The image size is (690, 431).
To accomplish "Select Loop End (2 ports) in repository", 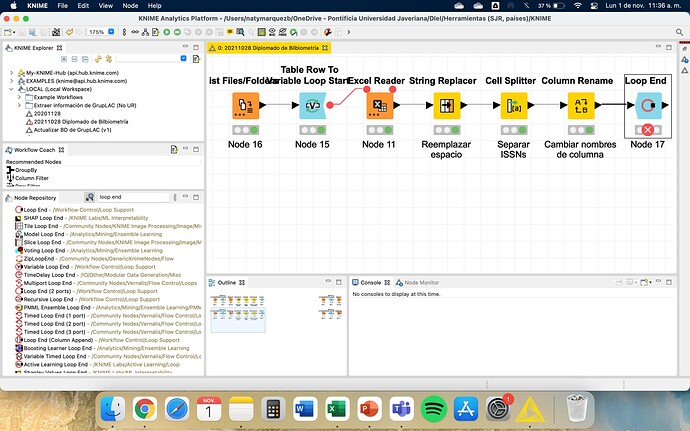I will pos(46,291).
